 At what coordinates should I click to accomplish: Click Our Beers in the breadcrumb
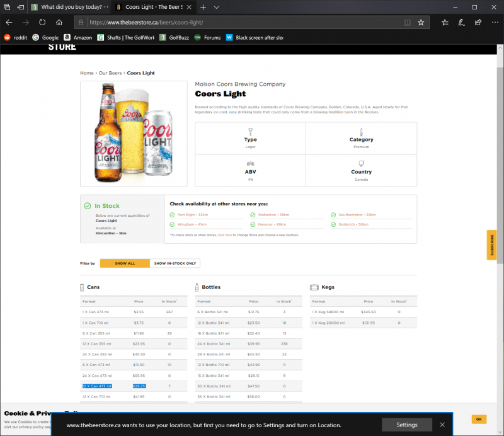[x=110, y=73]
